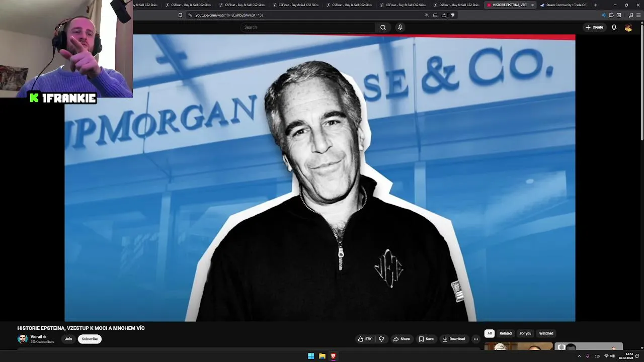Viewport: 644px width, 362px height.
Task: Click the Download button
Action: tap(454, 339)
